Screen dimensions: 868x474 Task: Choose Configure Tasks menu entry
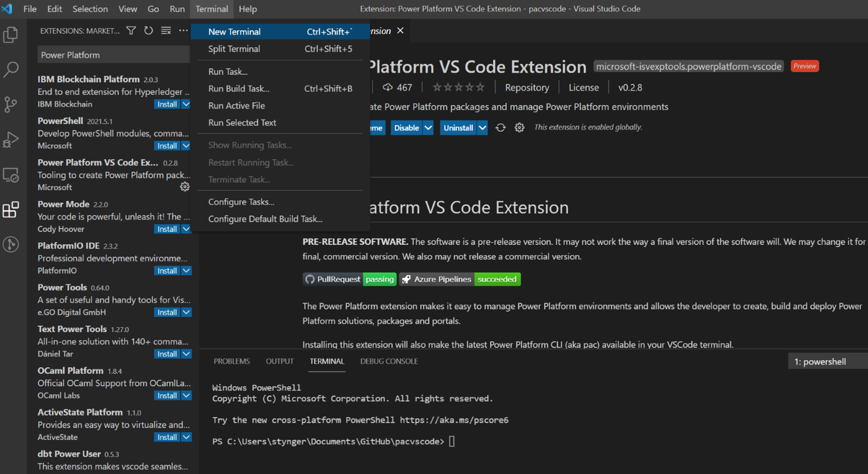[241, 202]
